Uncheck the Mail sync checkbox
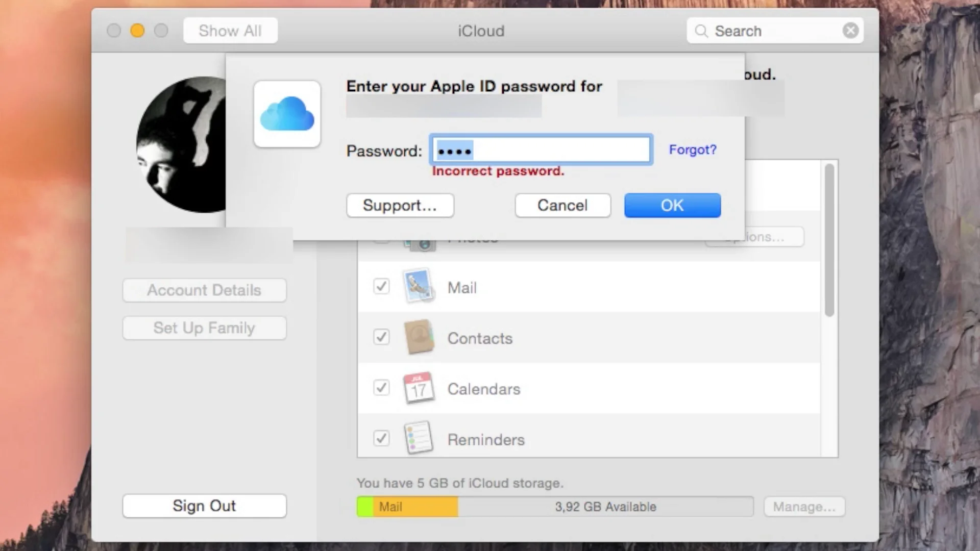Viewport: 980px width, 551px height. pos(381,286)
